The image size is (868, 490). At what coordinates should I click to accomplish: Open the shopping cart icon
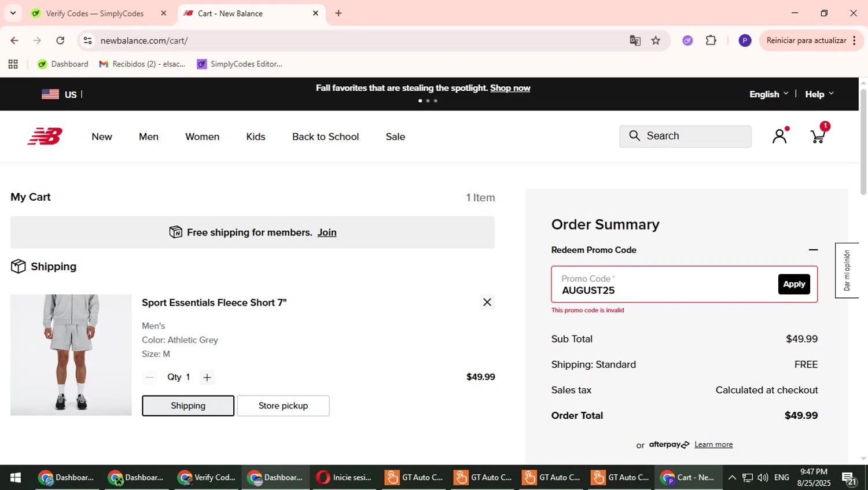tap(818, 137)
